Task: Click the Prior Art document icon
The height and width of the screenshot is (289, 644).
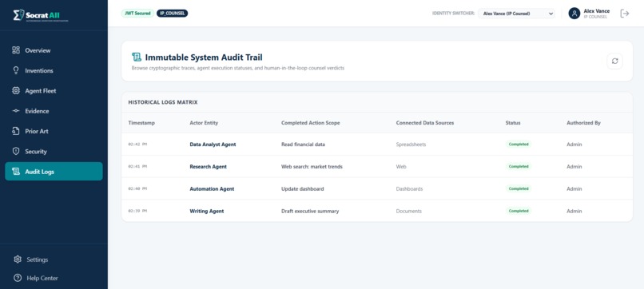Action: click(16, 131)
